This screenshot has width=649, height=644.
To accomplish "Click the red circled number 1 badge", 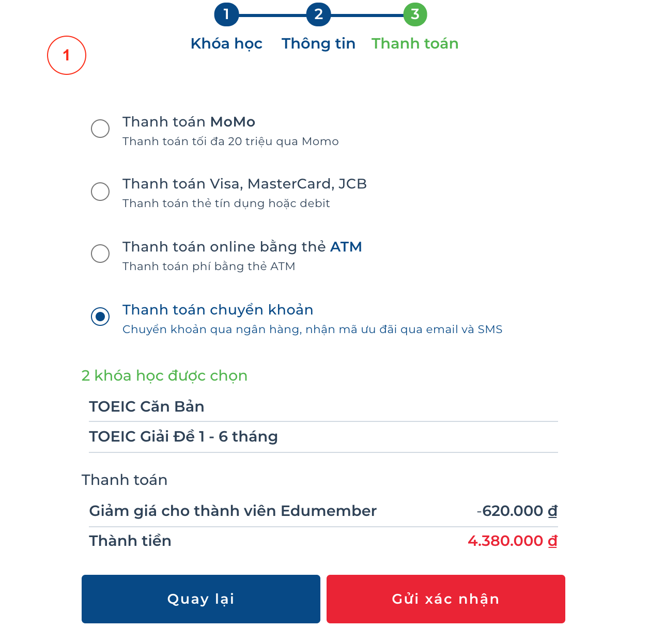I will (67, 55).
